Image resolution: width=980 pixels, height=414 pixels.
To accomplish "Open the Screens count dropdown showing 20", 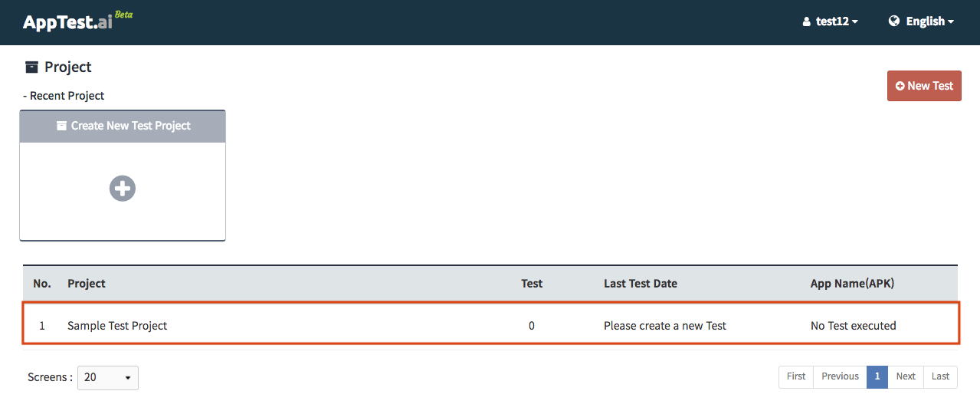I will [x=108, y=377].
